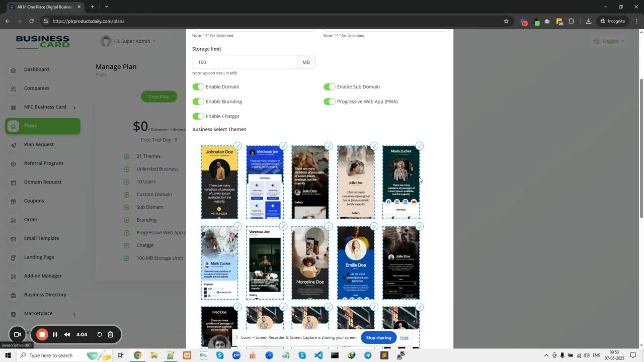This screenshot has width=644, height=362.
Task: Open Task View in the taskbar
Action: [x=121, y=355]
